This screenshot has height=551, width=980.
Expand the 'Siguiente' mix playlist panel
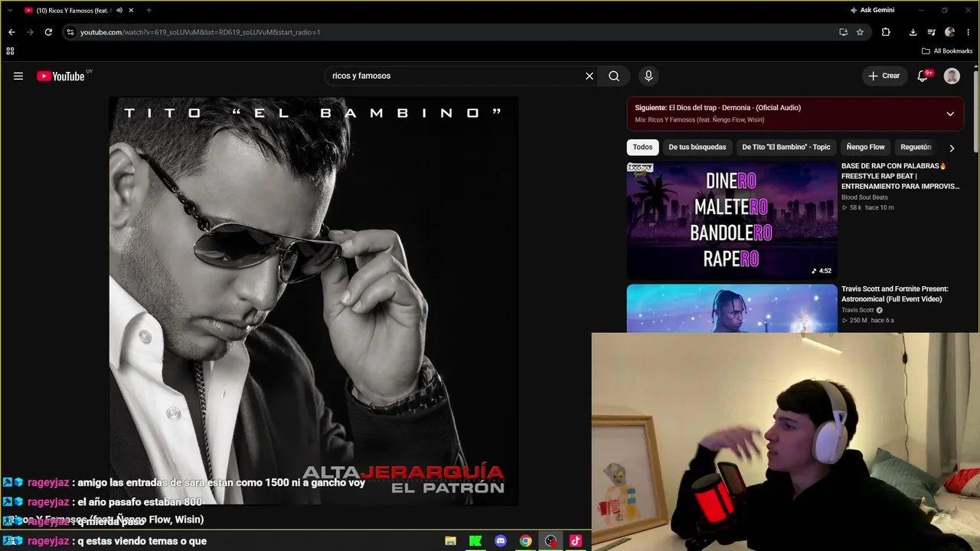950,114
